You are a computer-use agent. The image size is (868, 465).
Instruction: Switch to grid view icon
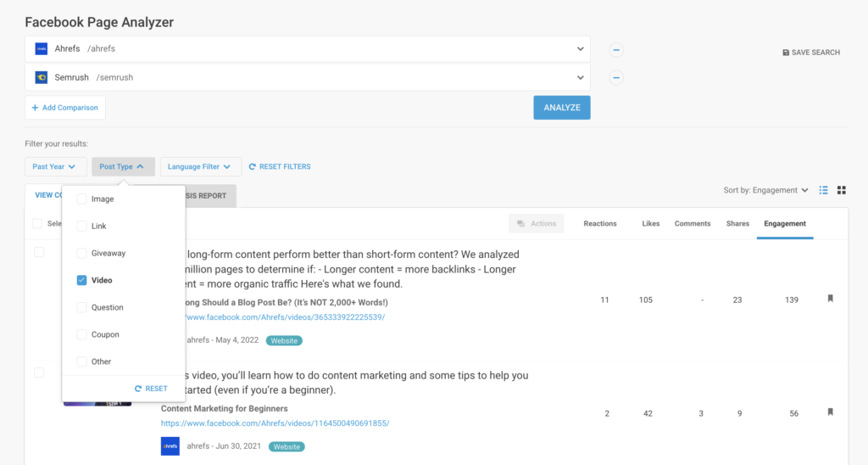pos(842,190)
